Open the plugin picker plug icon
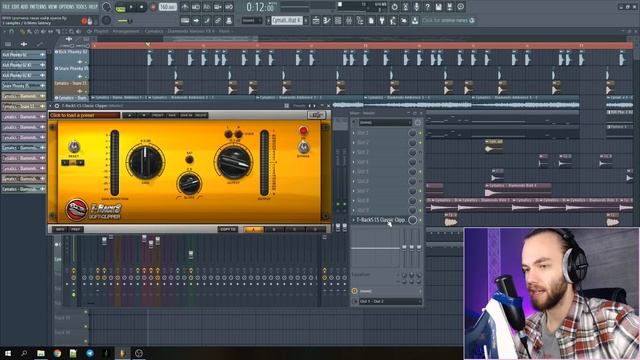 (382, 20)
